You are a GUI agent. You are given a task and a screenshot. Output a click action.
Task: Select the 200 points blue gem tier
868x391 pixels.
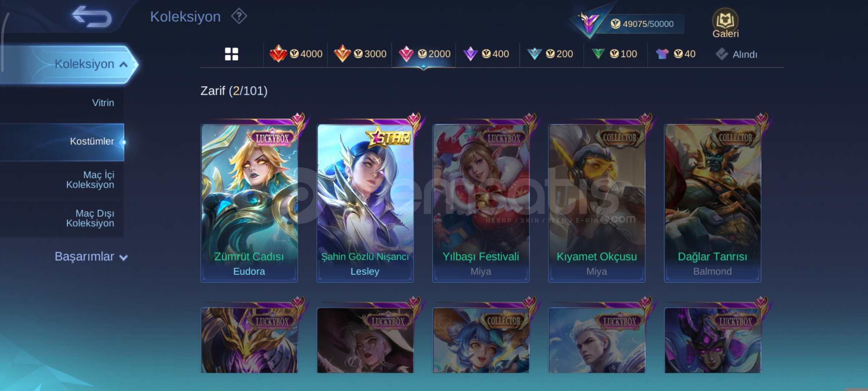click(550, 54)
